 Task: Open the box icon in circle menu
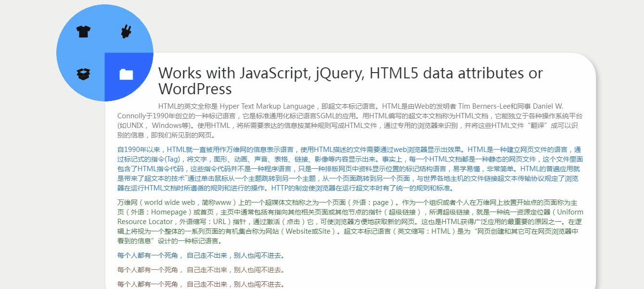pos(83,74)
